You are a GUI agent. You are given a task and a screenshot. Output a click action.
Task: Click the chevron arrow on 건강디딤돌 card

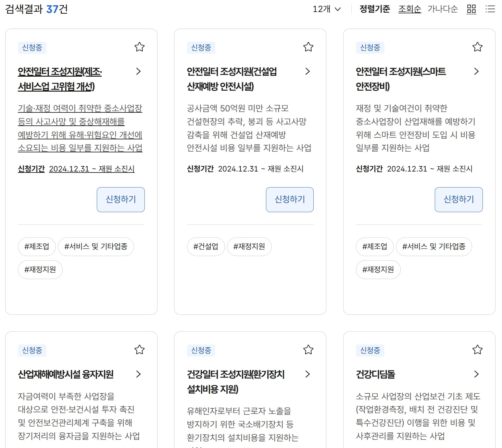(476, 374)
